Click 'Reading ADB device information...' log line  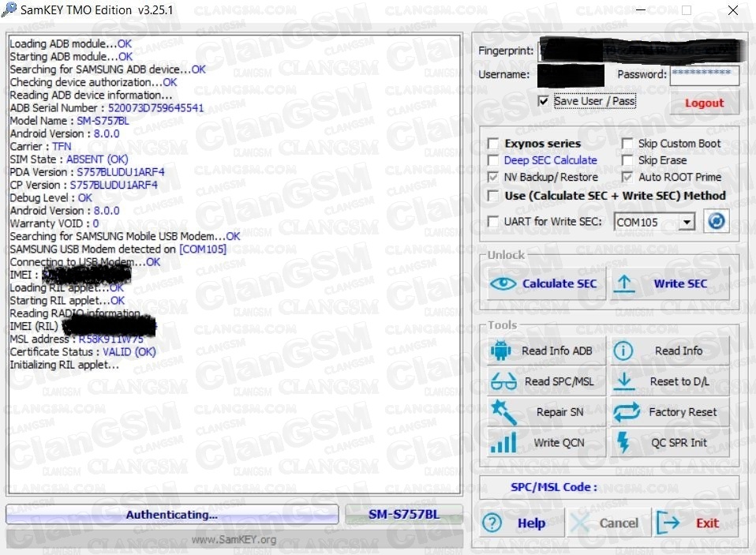91,95
